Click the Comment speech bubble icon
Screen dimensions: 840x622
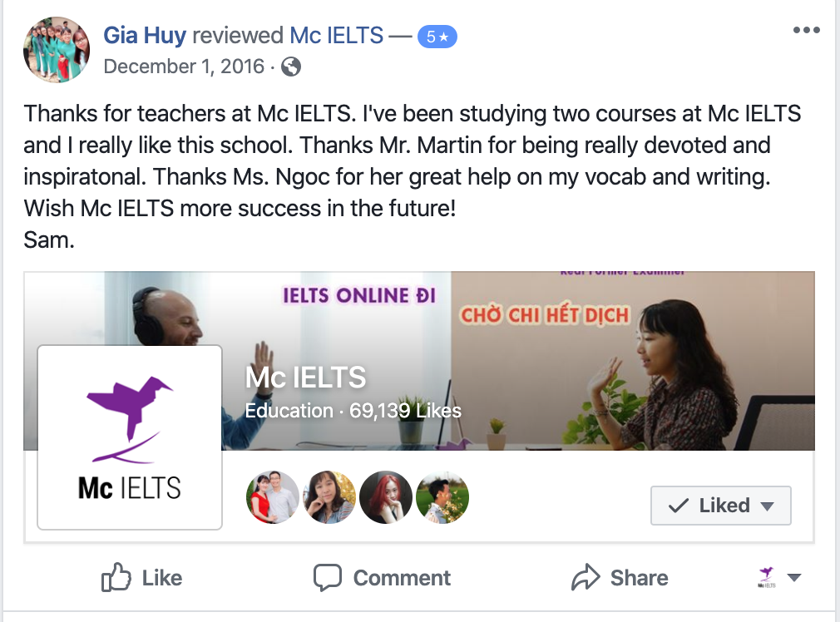click(328, 578)
